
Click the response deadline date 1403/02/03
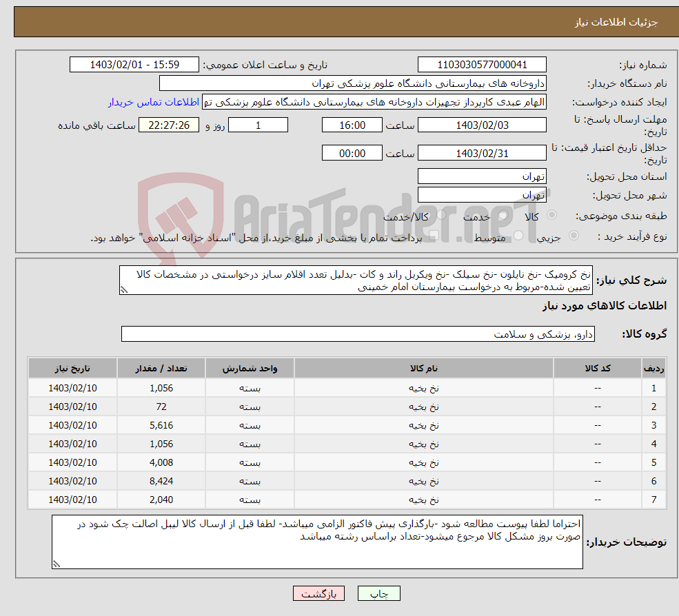click(x=482, y=125)
